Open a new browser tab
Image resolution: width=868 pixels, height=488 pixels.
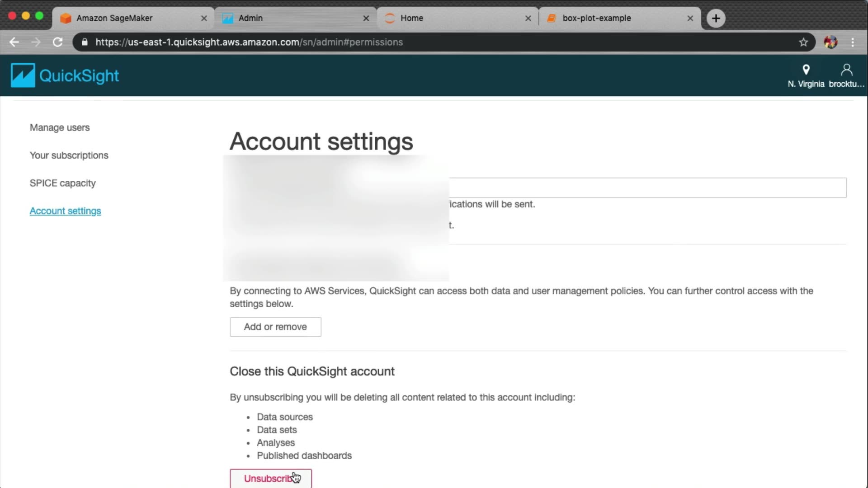click(x=716, y=18)
